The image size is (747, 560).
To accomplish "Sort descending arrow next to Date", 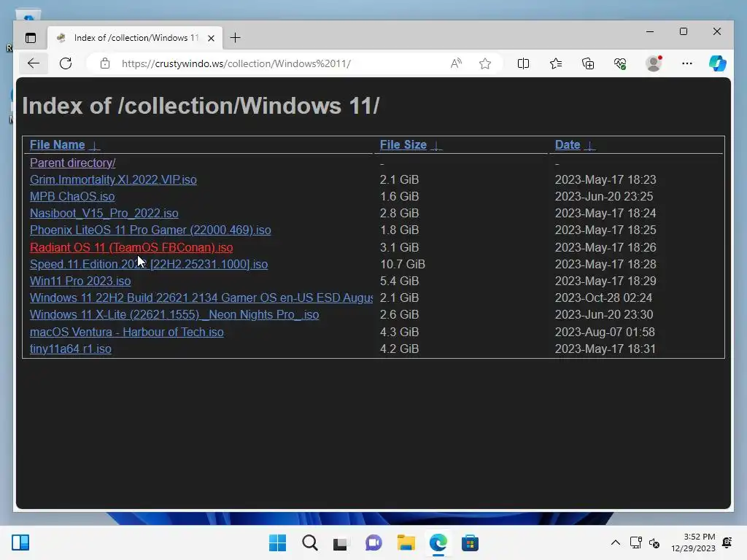I will 589,146.
